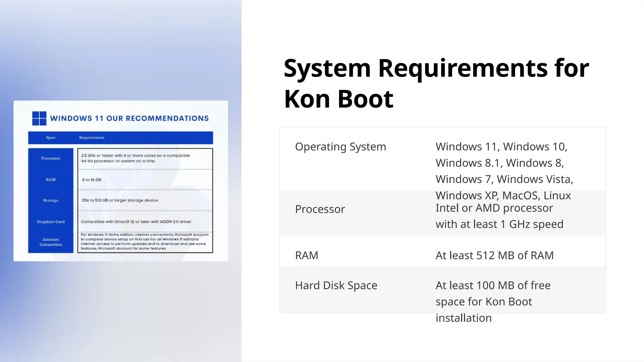The width and height of the screenshot is (644, 362).
Task: Click the "2.5 GHz or faster" processor requirement
Action: click(136, 158)
